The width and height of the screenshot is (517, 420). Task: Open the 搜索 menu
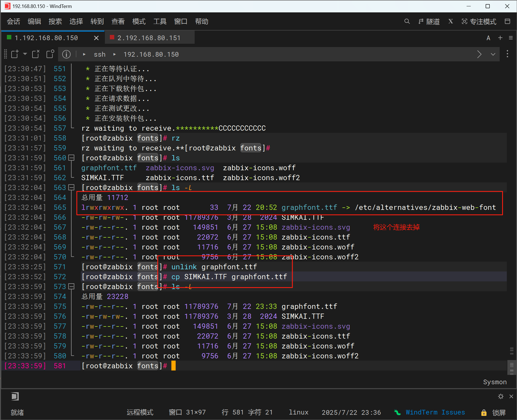[x=55, y=21]
